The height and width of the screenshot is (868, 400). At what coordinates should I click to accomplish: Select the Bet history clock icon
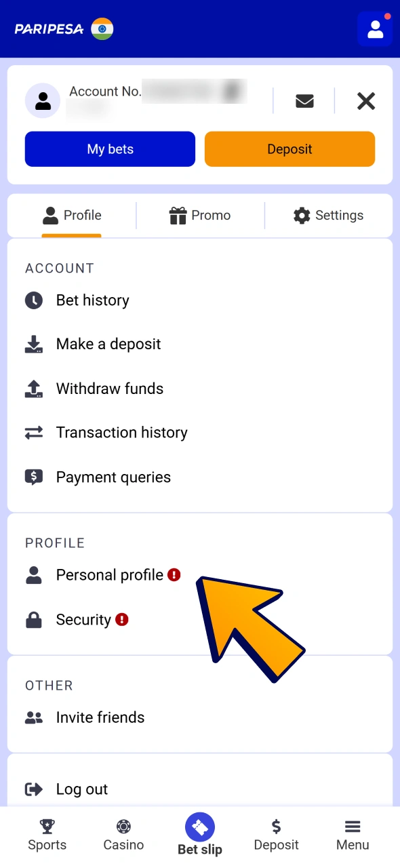[x=34, y=300]
